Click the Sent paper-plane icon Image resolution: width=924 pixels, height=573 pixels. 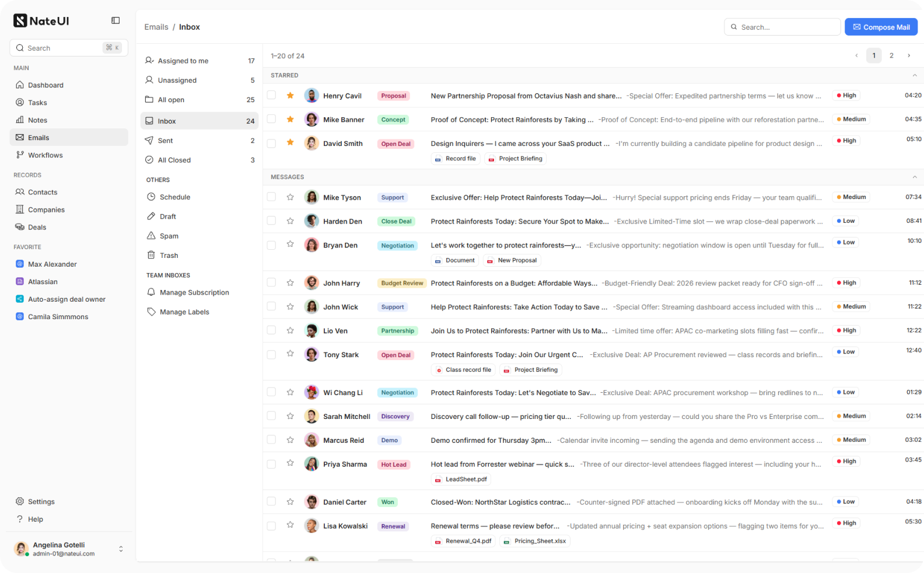coord(149,140)
